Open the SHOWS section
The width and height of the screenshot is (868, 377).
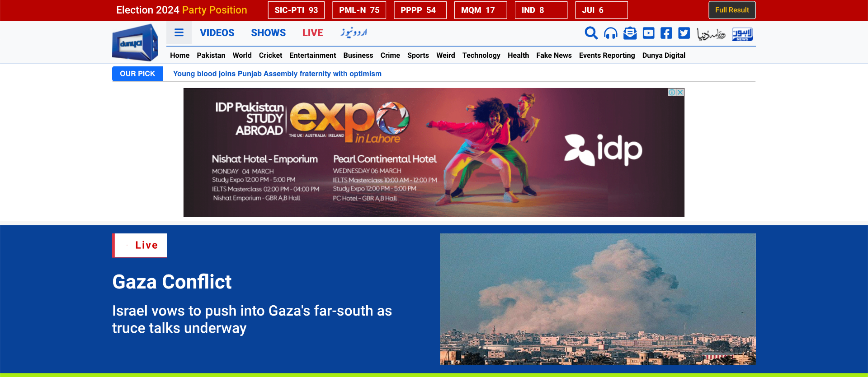[268, 33]
